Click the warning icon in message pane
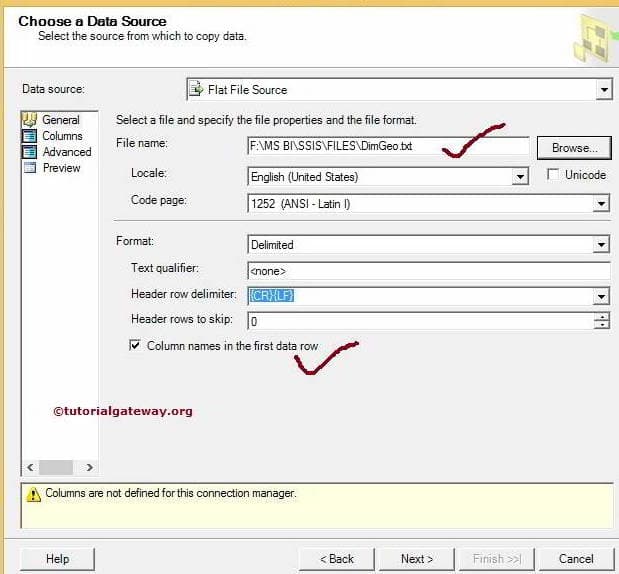 point(34,494)
